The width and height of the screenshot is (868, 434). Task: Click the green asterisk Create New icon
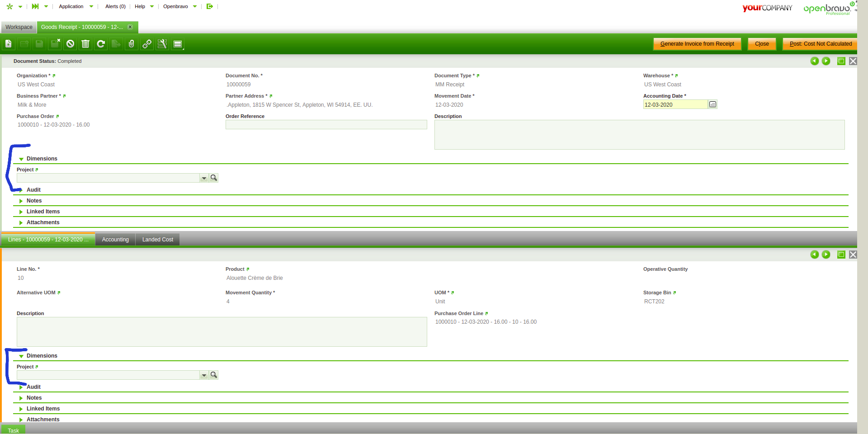click(9, 6)
